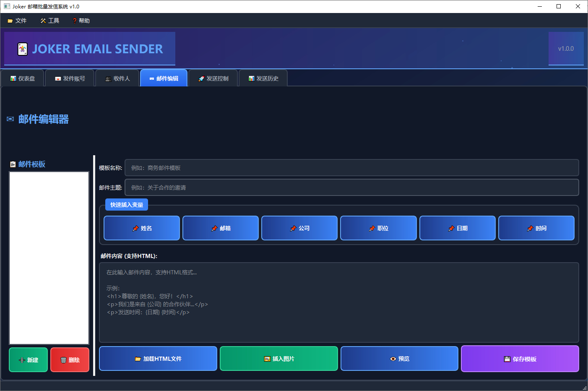The image size is (588, 391).
Task: Open the 工具 menu
Action: [x=49, y=20]
